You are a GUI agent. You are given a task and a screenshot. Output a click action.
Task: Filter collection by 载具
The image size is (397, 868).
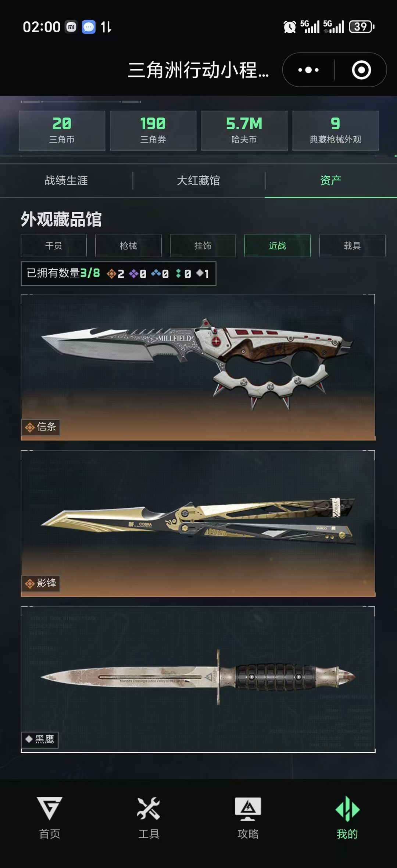[352, 245]
